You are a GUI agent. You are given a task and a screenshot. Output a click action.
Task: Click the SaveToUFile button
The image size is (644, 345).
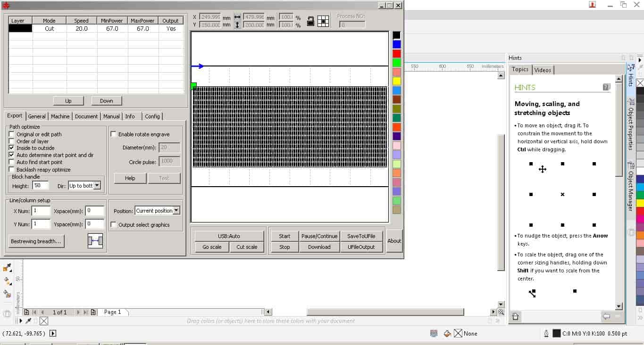tap(361, 236)
